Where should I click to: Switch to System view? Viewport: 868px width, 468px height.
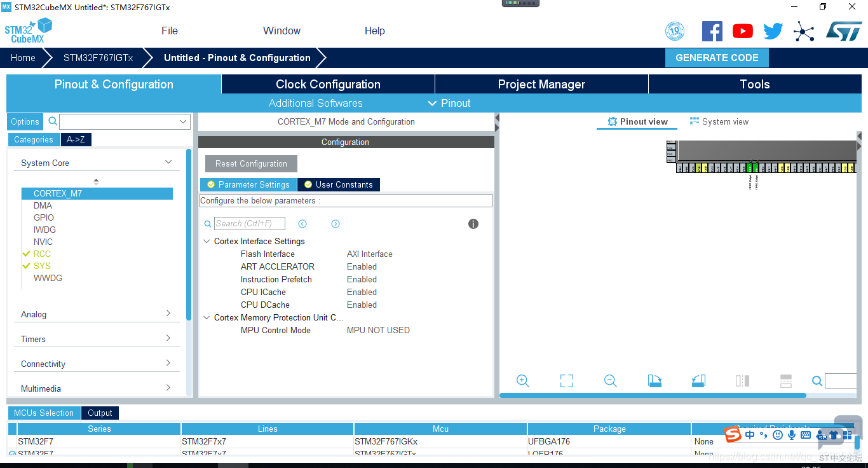pyautogui.click(x=719, y=121)
